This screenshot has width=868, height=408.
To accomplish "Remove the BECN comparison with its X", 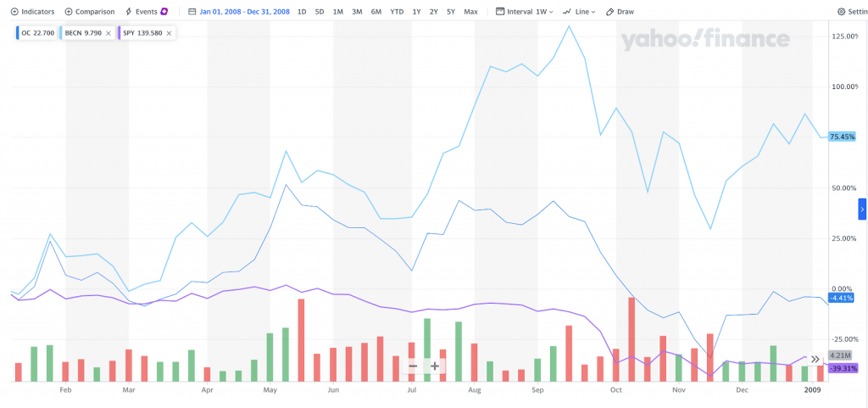I will (x=108, y=33).
